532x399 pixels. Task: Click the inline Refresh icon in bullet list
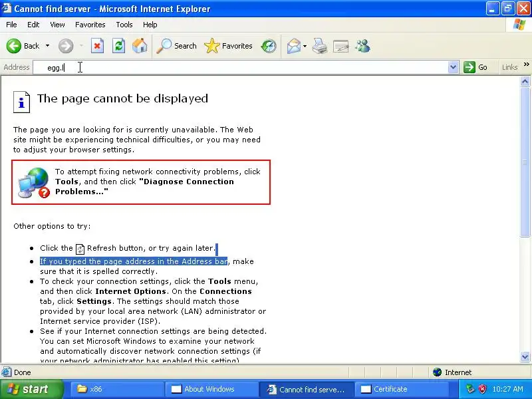pyautogui.click(x=80, y=249)
